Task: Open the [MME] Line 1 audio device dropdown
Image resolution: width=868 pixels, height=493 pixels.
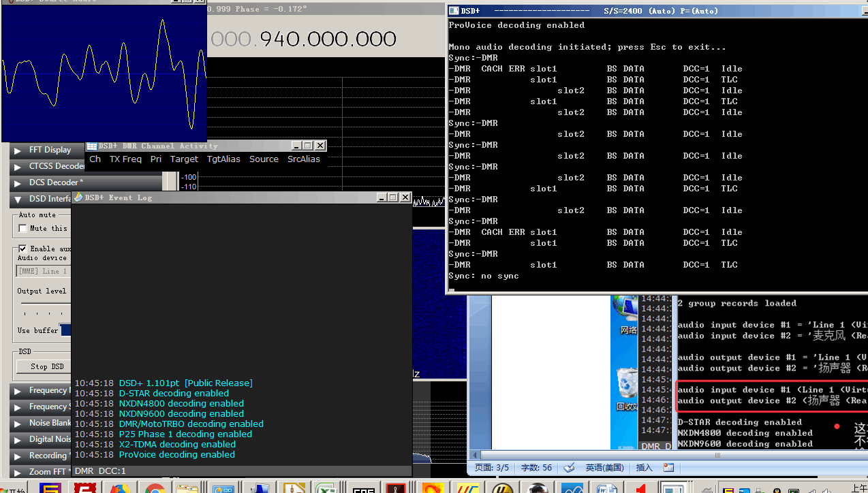Action: click(43, 271)
